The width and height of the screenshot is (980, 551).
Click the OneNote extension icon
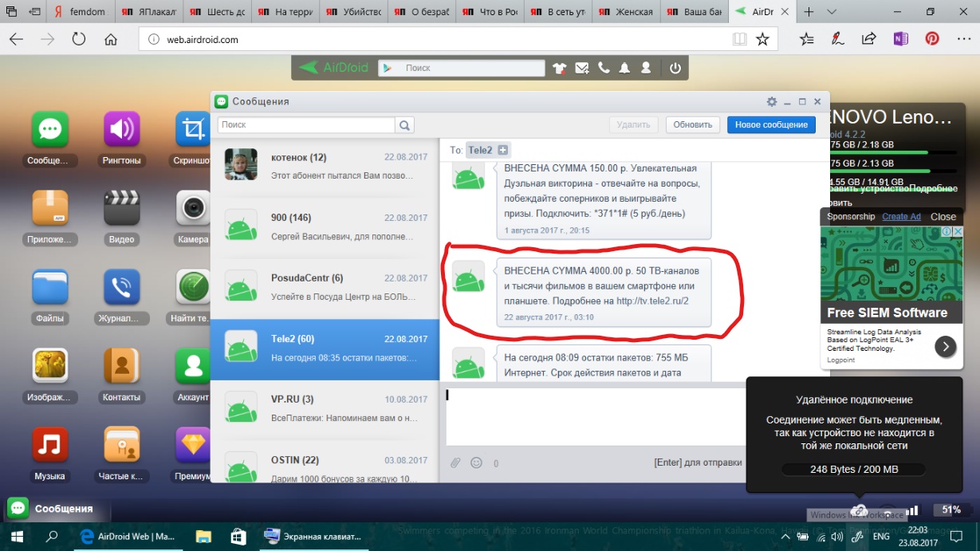tap(900, 38)
